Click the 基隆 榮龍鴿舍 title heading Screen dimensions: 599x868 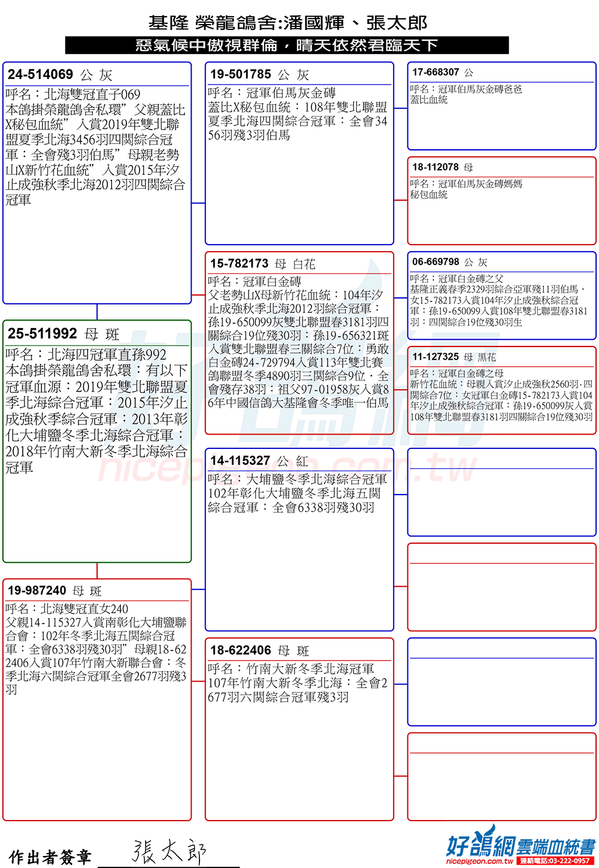click(288, 23)
